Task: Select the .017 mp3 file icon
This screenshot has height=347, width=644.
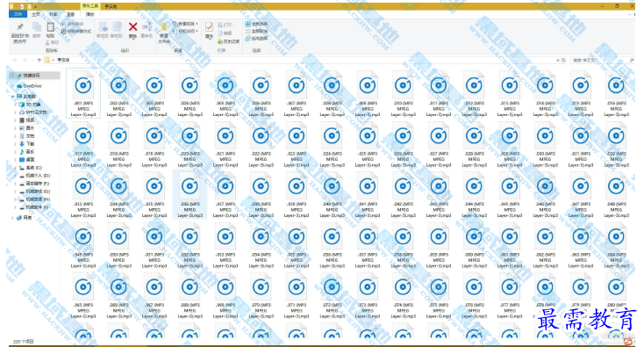Action: pos(83,136)
